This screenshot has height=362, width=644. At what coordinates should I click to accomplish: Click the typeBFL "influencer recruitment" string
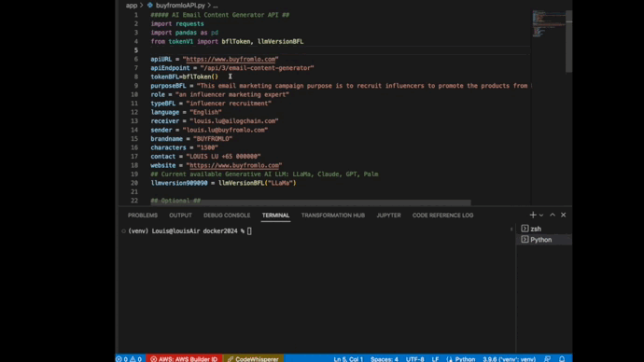[x=229, y=104]
